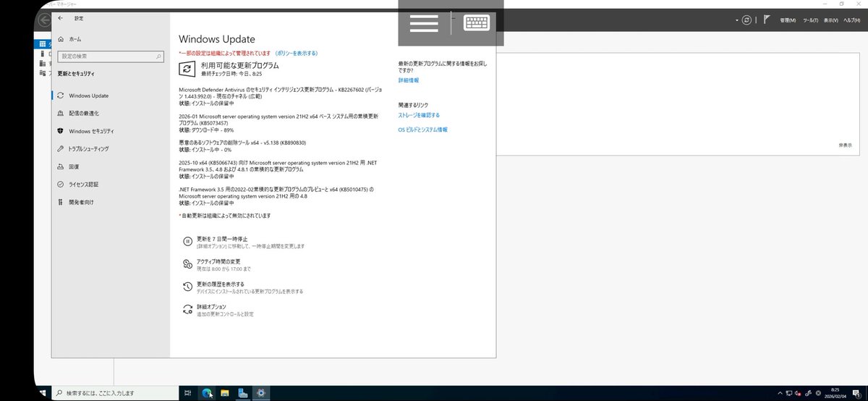This screenshot has width=868, height=401.
Task: Open Server Manager dropdown arrow near refresh
Action: pyautogui.click(x=737, y=20)
